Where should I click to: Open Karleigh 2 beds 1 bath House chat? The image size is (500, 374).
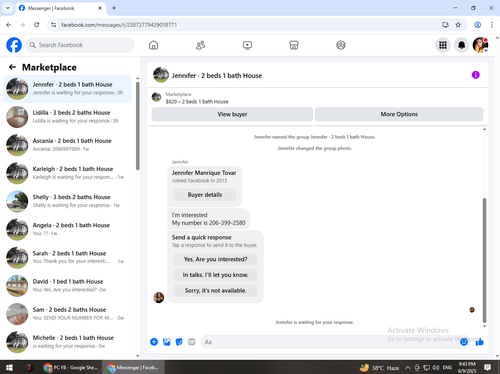tap(67, 173)
